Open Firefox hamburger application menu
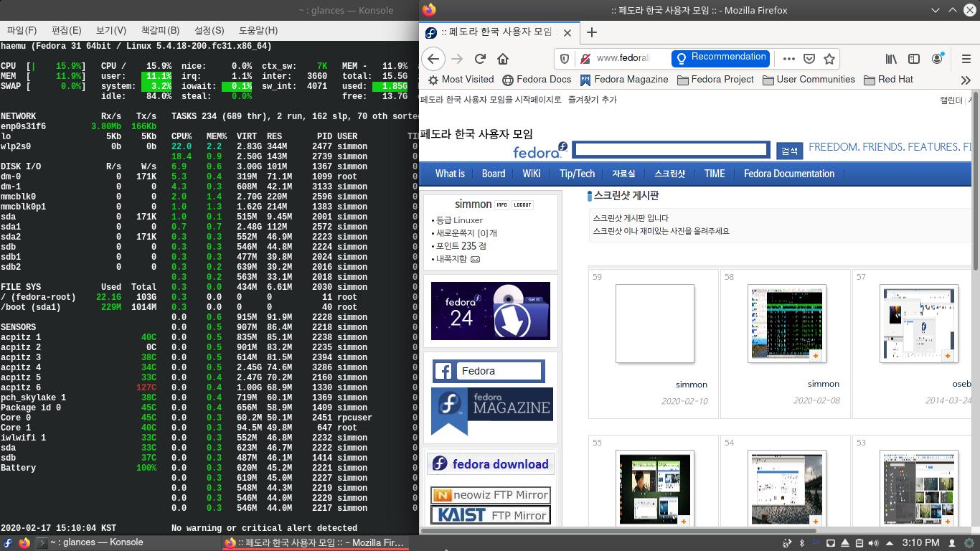The image size is (980, 551). [x=966, y=59]
